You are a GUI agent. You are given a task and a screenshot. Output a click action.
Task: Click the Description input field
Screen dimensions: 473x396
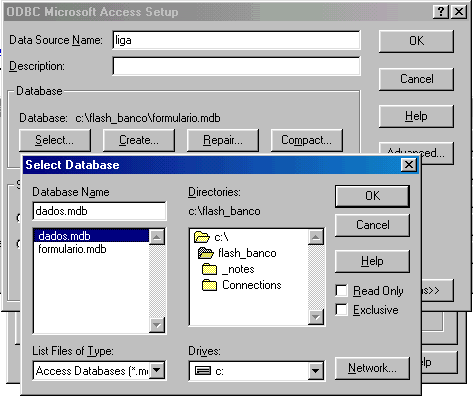tap(236, 66)
